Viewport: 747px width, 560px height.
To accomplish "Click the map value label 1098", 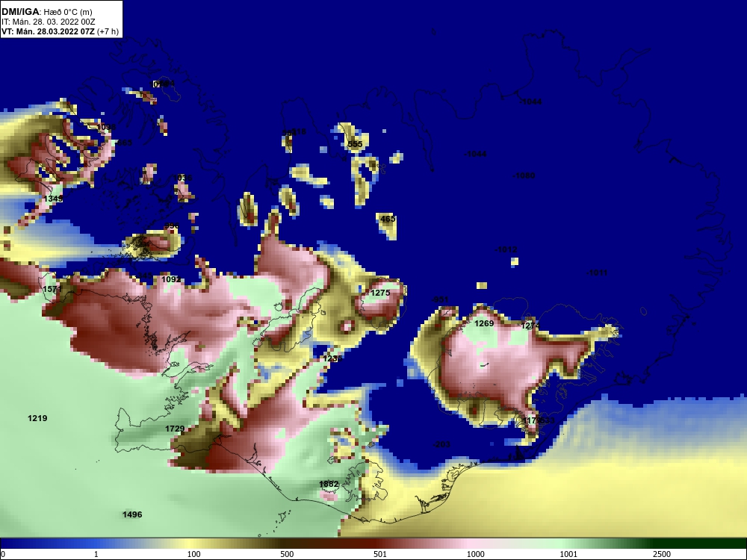I will (x=106, y=127).
